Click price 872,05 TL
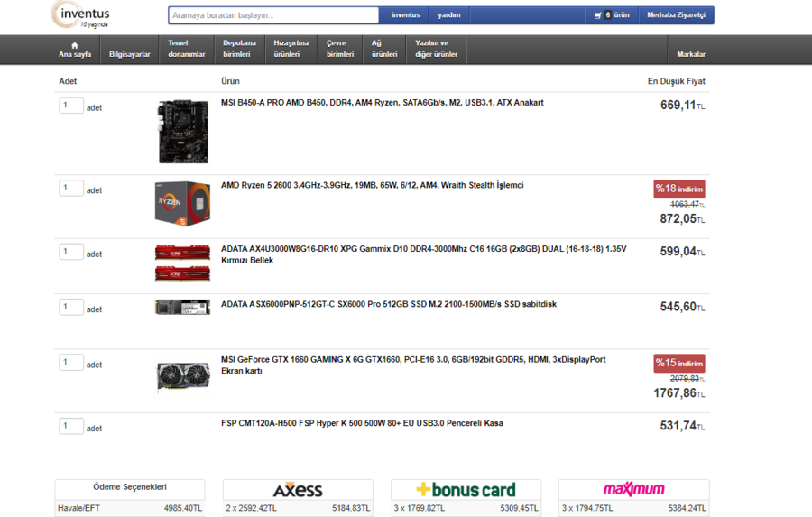The width and height of the screenshot is (812, 517). coord(682,219)
